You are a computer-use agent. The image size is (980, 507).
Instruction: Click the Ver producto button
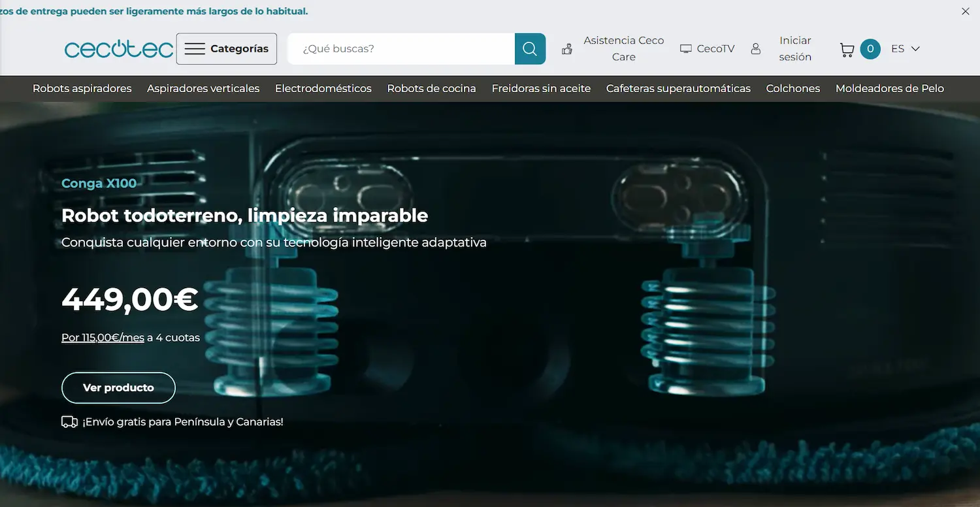[x=118, y=388]
